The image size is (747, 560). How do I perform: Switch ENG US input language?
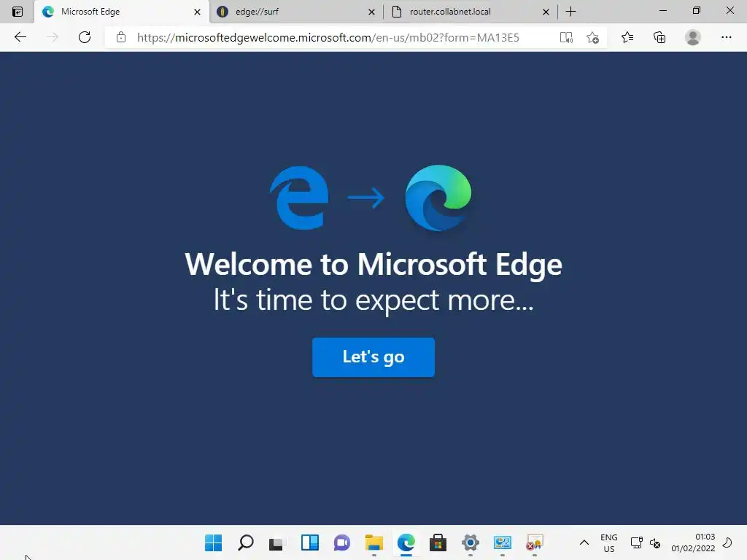[x=609, y=542]
